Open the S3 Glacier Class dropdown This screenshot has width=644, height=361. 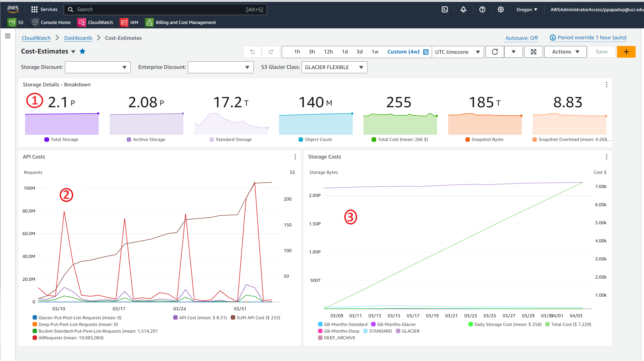point(334,67)
